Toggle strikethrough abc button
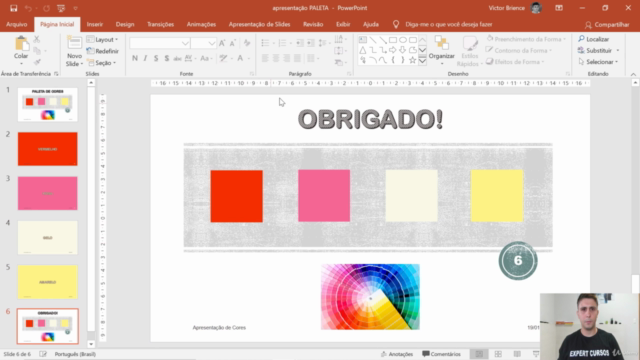 click(x=177, y=58)
